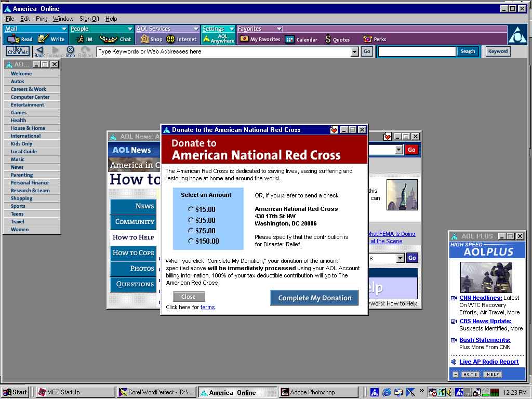The width and height of the screenshot is (532, 399).
Task: Select the $150.00 donation amount
Action: point(191,241)
